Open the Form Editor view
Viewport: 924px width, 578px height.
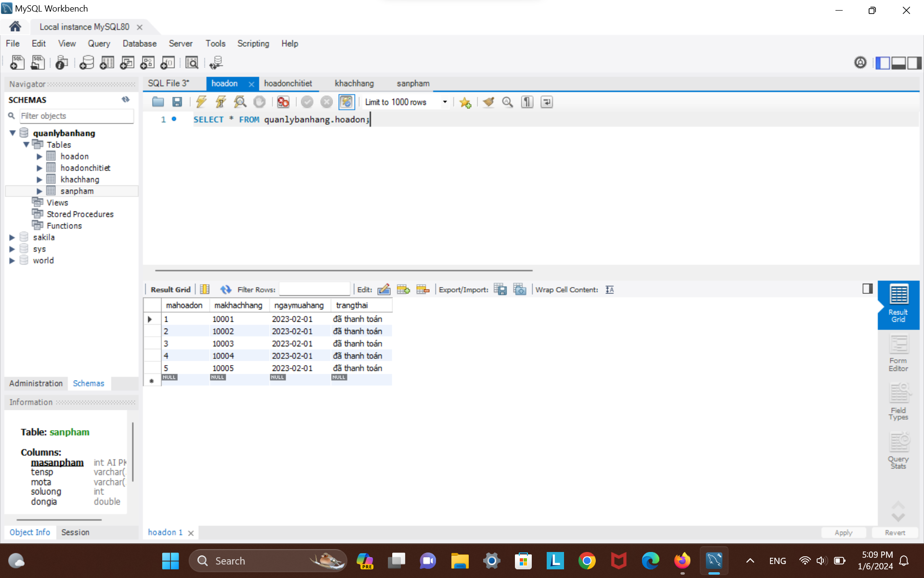point(898,354)
